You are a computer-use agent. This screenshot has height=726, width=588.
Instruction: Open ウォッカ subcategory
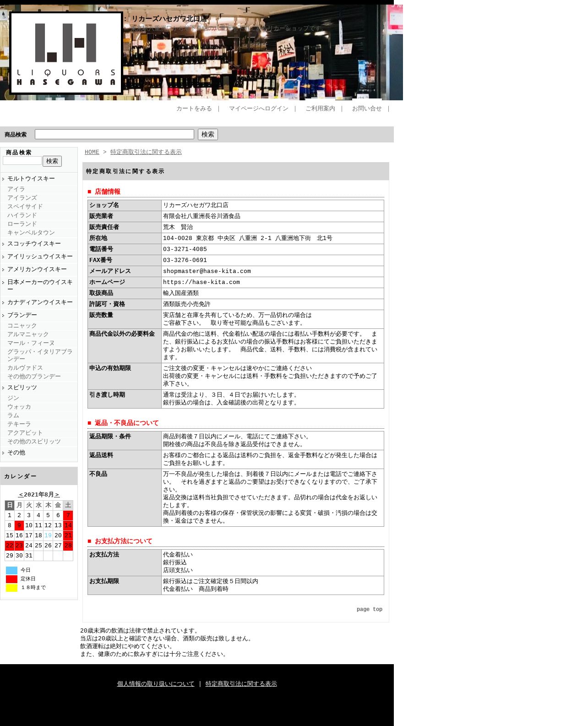click(19, 407)
